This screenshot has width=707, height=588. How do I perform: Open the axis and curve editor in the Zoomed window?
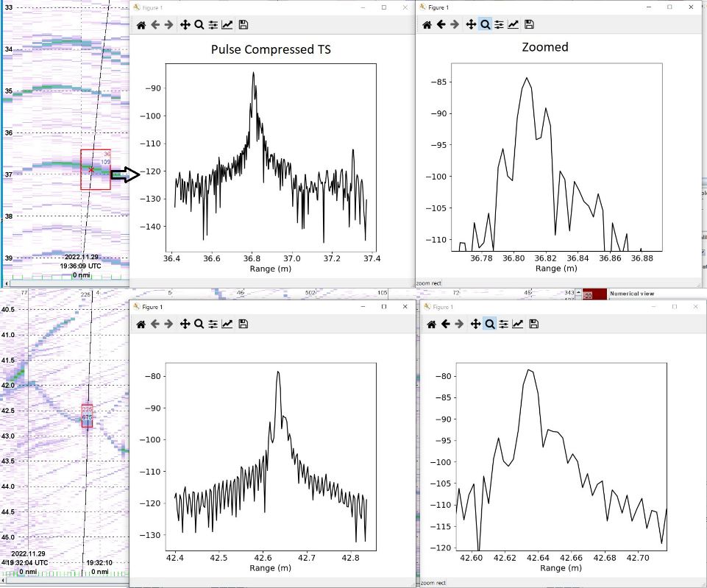click(514, 24)
